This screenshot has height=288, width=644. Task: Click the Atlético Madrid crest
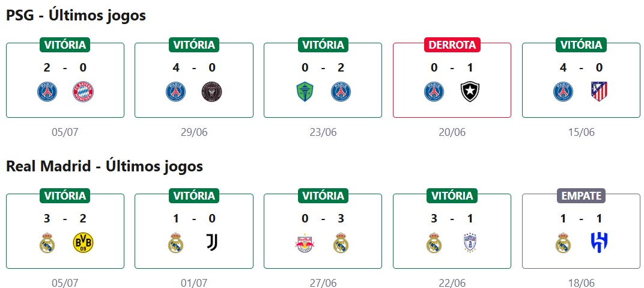pyautogui.click(x=599, y=91)
